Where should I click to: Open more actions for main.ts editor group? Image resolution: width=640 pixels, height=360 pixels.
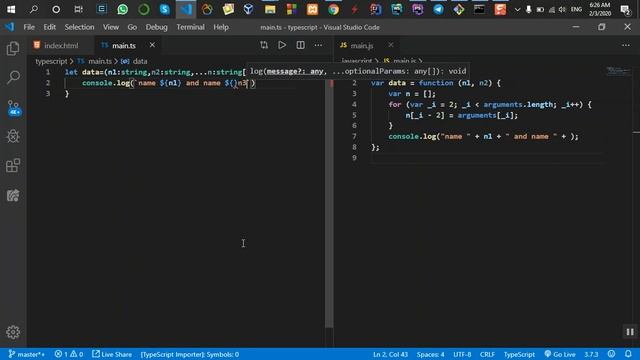[318, 45]
